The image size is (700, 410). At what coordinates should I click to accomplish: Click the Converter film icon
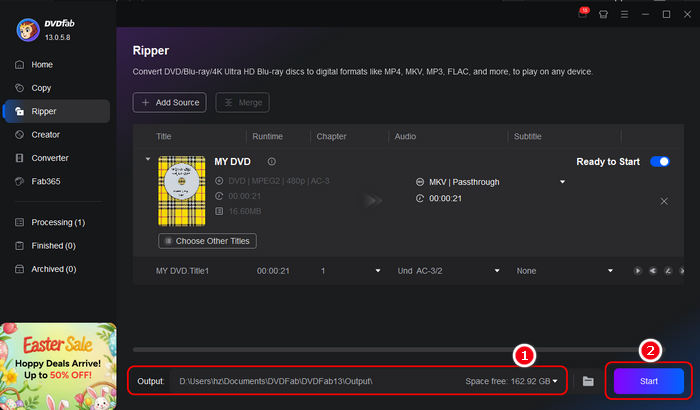(19, 158)
